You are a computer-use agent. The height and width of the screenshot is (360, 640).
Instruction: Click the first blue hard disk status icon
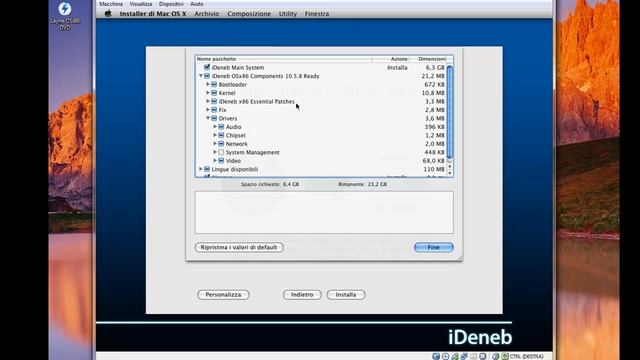coord(436,356)
